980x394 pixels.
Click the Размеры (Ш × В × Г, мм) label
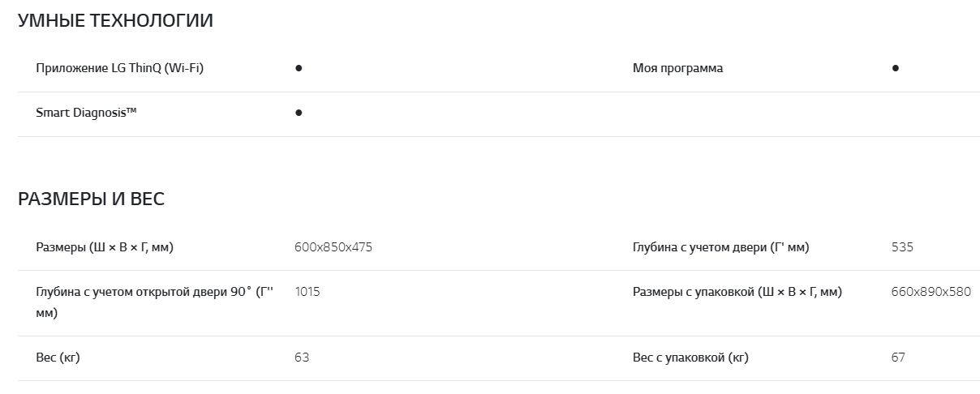[105, 247]
